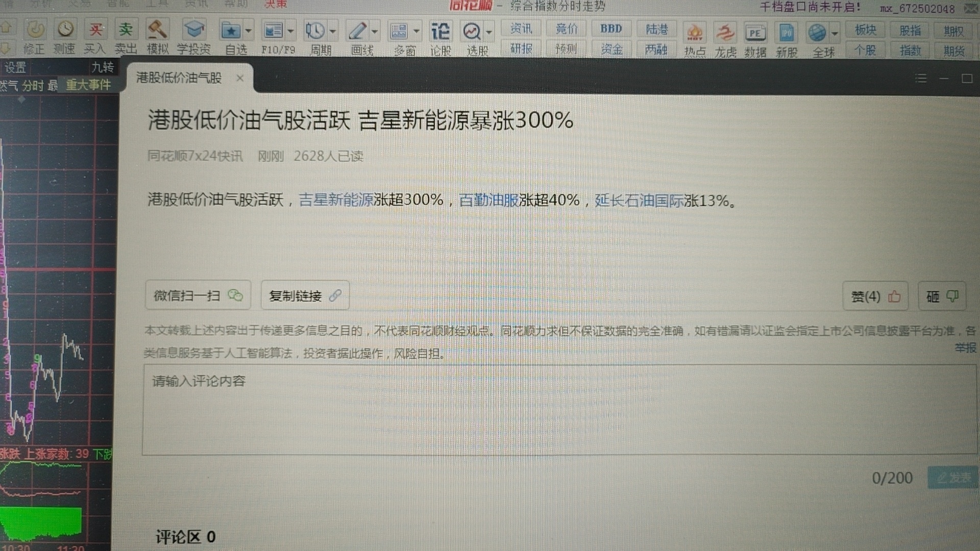
Task: Click the 论股 discussion icon
Action: [x=440, y=32]
